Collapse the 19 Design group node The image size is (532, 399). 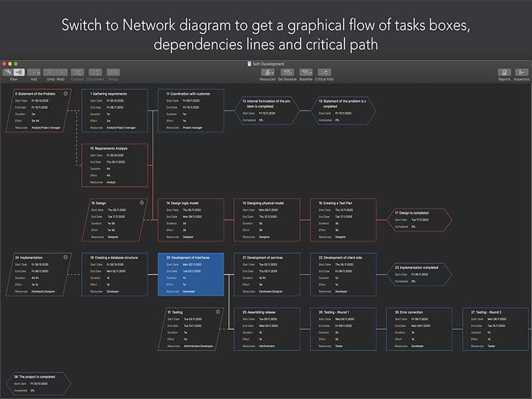pyautogui.click(x=140, y=201)
